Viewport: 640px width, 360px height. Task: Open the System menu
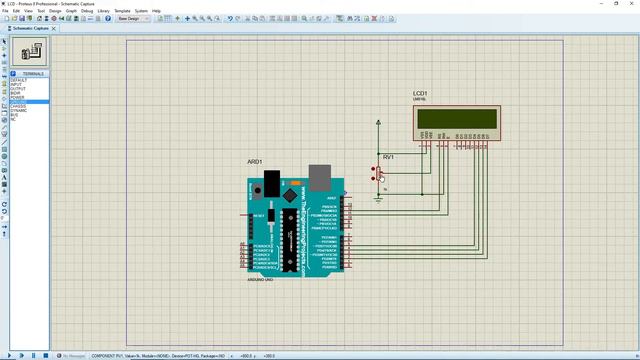pos(141,11)
